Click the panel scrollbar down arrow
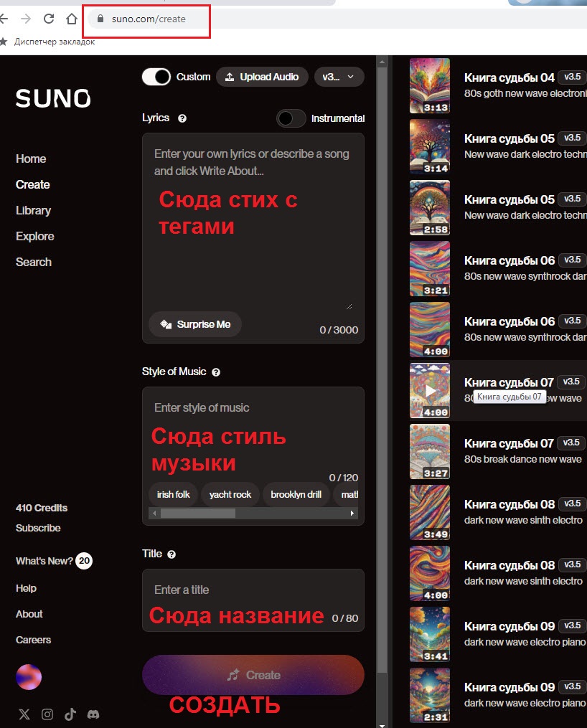The image size is (587, 728). click(382, 724)
